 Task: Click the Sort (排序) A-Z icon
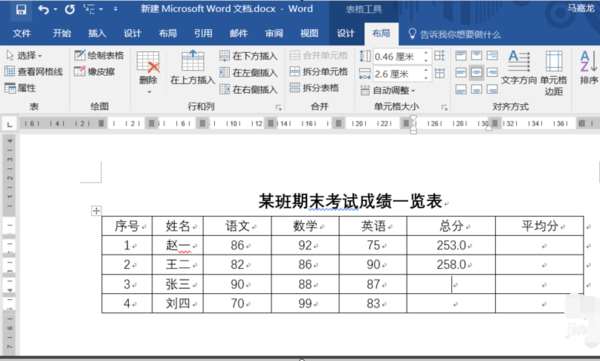tap(589, 67)
